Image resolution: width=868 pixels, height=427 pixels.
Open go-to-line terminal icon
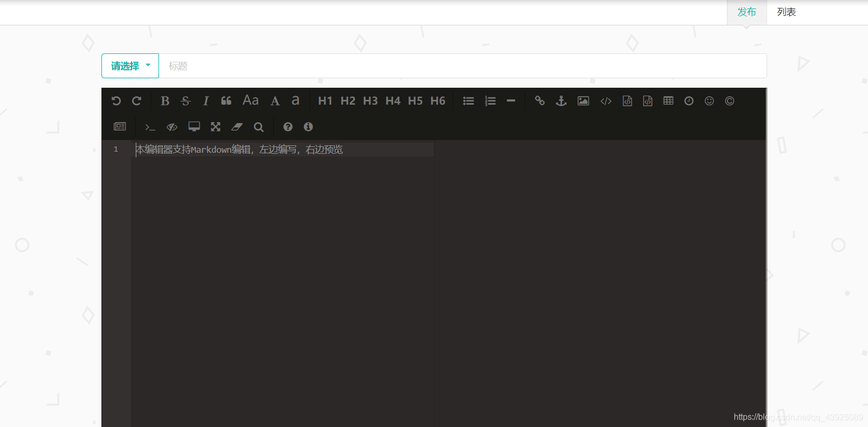(150, 127)
